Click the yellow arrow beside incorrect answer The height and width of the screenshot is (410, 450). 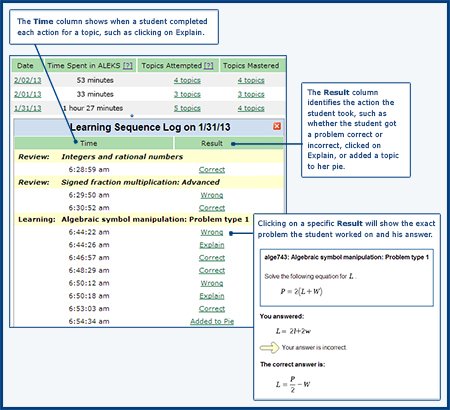269,348
